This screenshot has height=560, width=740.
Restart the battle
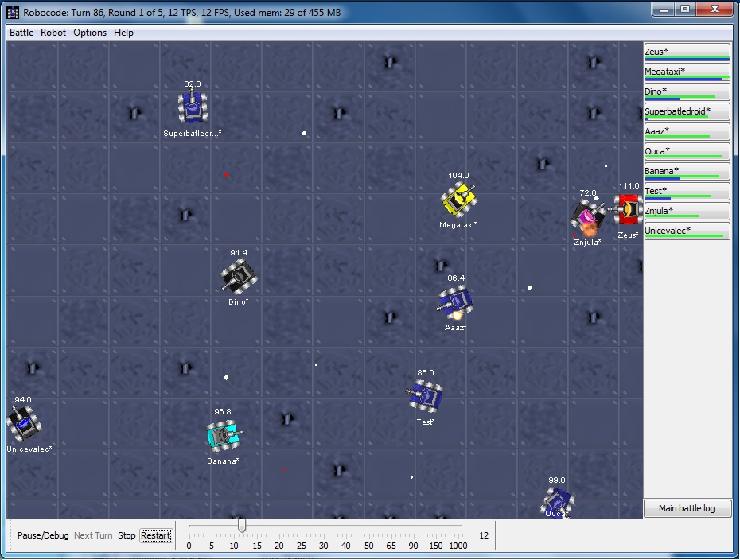coord(156,535)
